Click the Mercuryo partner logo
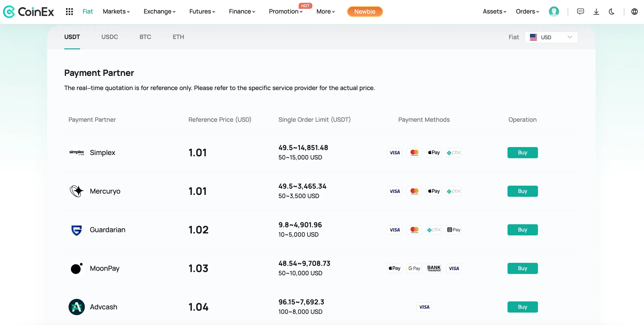 pyautogui.click(x=76, y=191)
